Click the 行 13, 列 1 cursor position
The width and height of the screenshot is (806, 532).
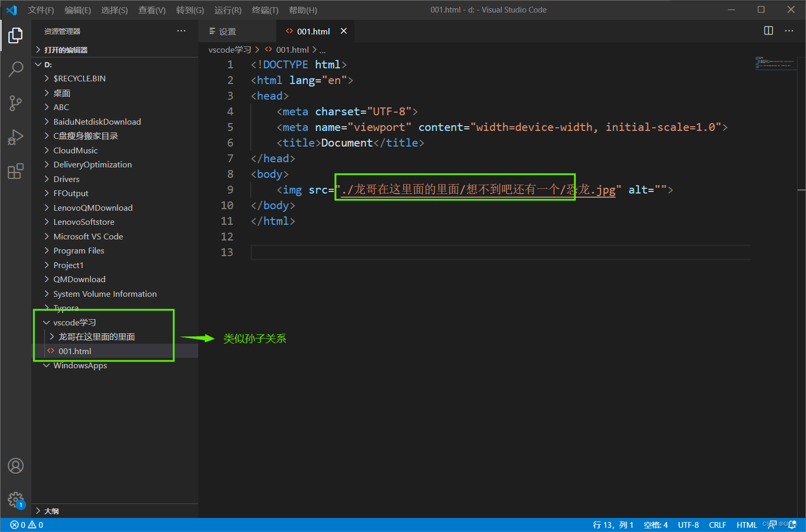point(613,525)
